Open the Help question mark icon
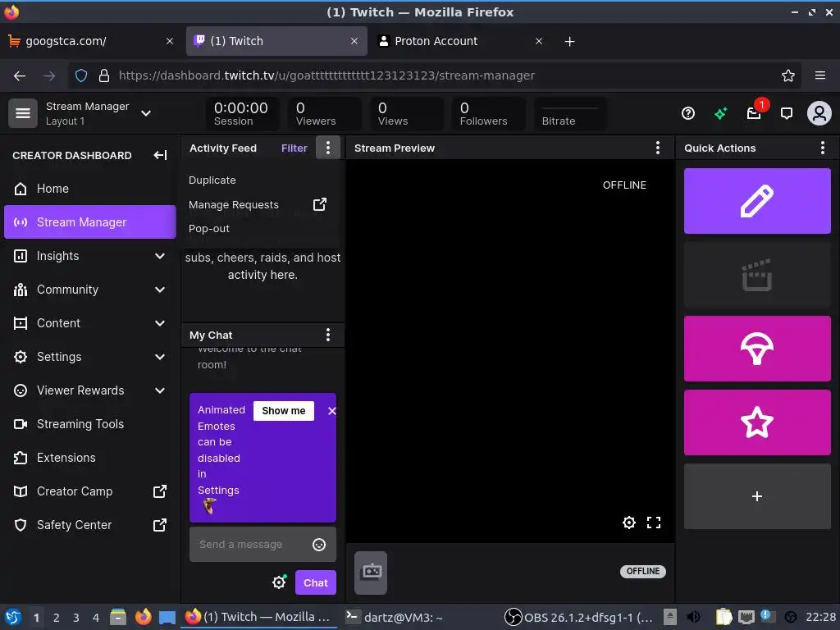 click(688, 113)
